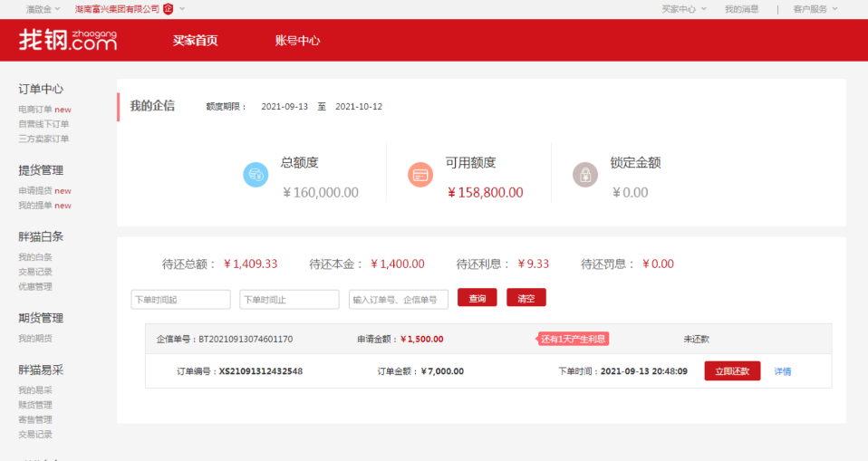Open the 客户服务 dropdown
Screen dimensions: 868x461
[815, 9]
